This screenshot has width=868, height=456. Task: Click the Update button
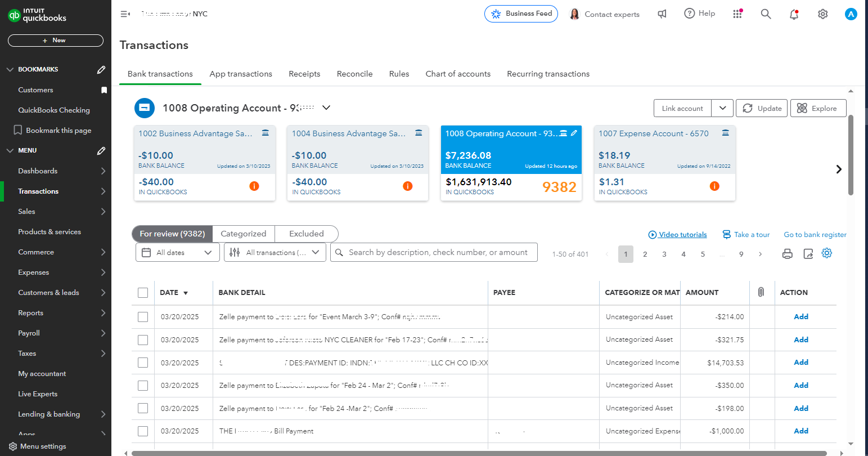[762, 108]
